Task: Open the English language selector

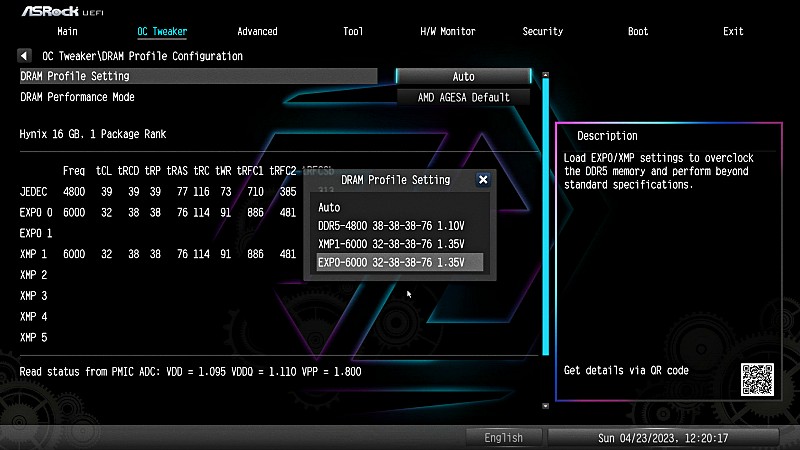Action: coord(504,438)
